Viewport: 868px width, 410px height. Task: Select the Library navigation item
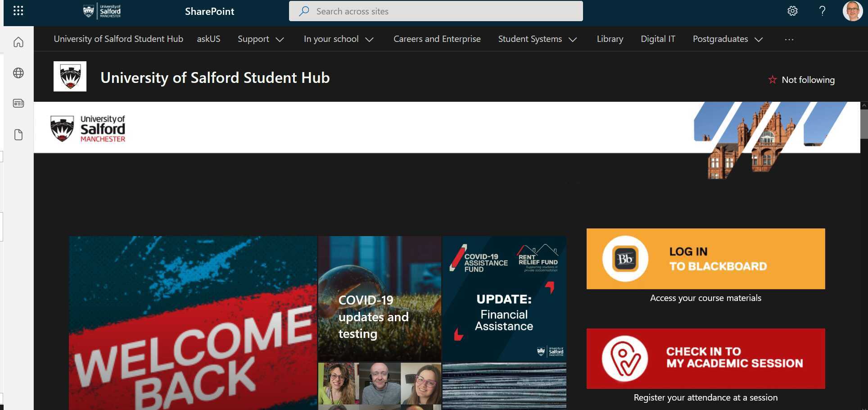pos(610,39)
